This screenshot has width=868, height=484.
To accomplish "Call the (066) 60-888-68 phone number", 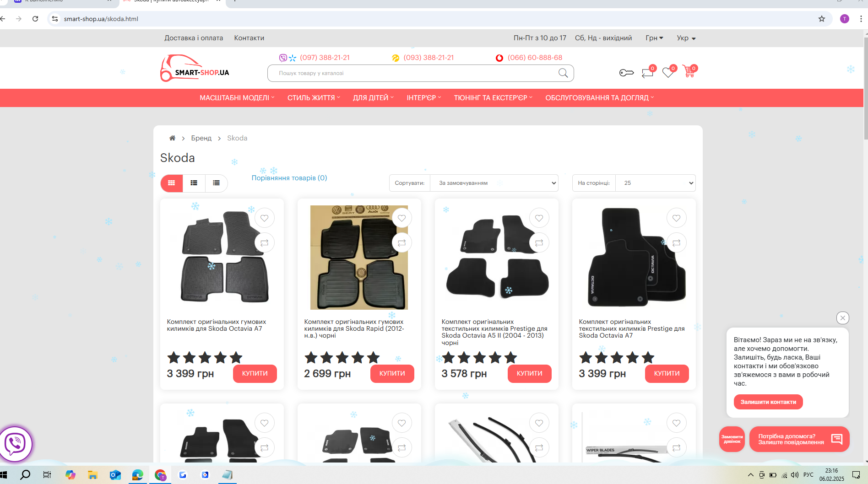I will point(535,58).
